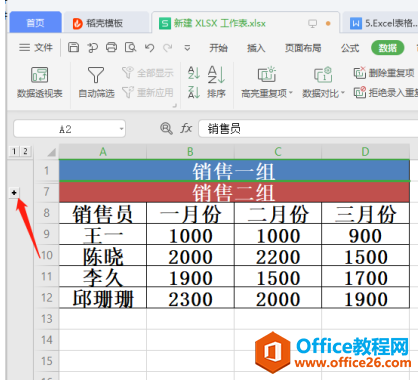The width and height of the screenshot is (418, 380).
Task: Select row 7 header
Action: coord(47,192)
